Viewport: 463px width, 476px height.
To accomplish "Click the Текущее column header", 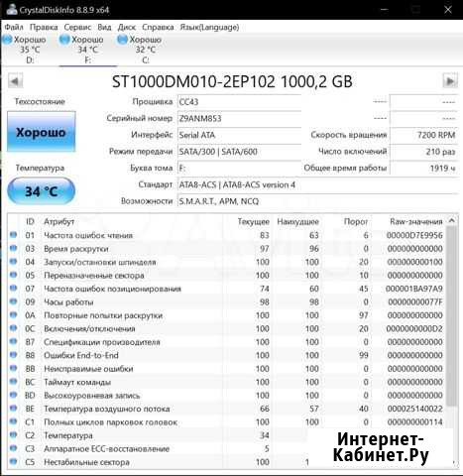I will (254, 221).
